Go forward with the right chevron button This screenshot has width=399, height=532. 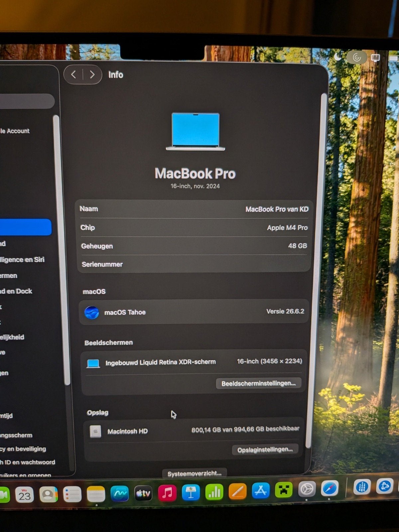point(92,75)
